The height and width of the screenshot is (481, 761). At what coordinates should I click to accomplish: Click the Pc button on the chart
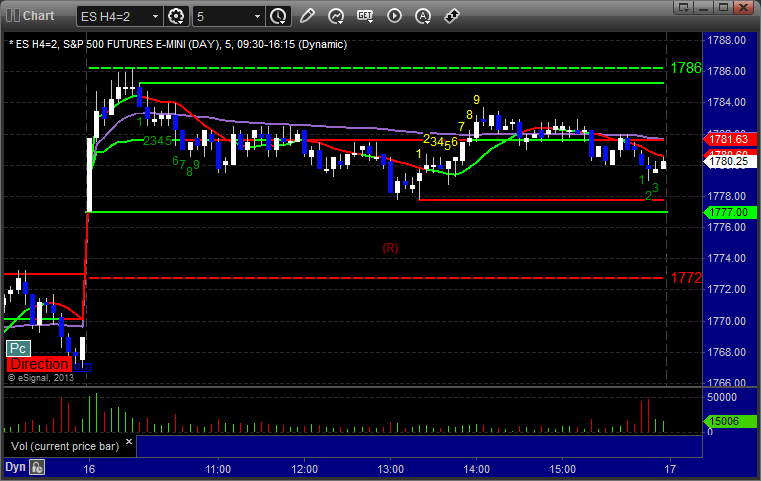[x=18, y=348]
